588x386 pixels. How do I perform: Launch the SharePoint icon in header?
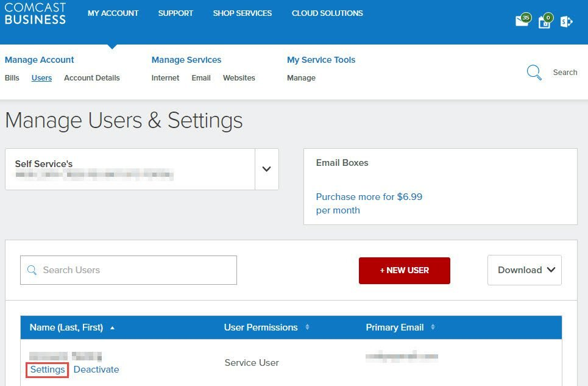(x=566, y=21)
